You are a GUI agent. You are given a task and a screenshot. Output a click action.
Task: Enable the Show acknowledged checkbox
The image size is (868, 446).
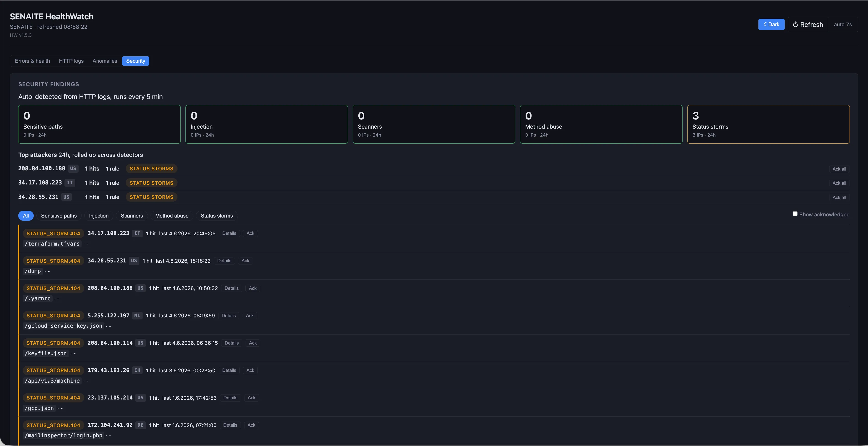coord(795,214)
